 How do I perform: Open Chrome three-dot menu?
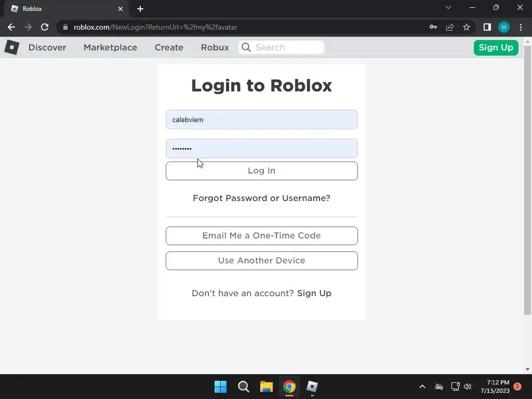(x=521, y=27)
